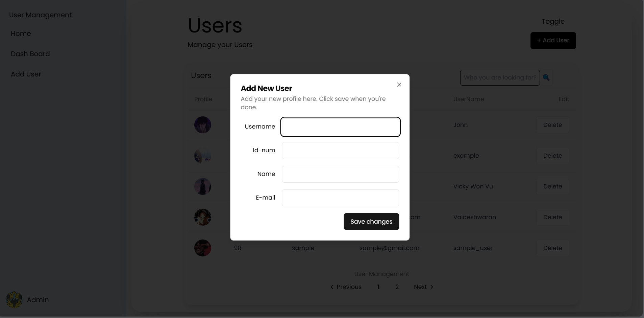
Task: Select the E-mail input field
Action: [x=340, y=198]
